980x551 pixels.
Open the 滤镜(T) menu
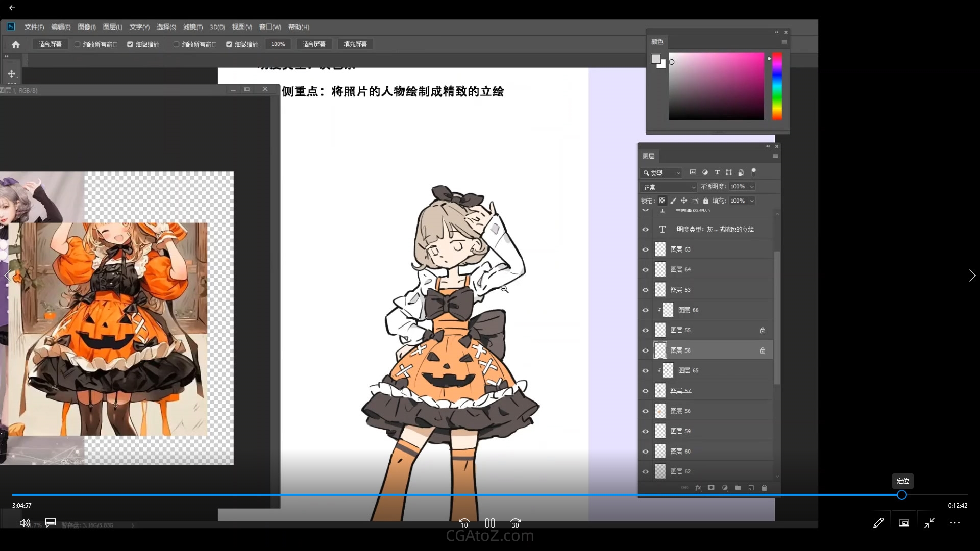(x=192, y=27)
